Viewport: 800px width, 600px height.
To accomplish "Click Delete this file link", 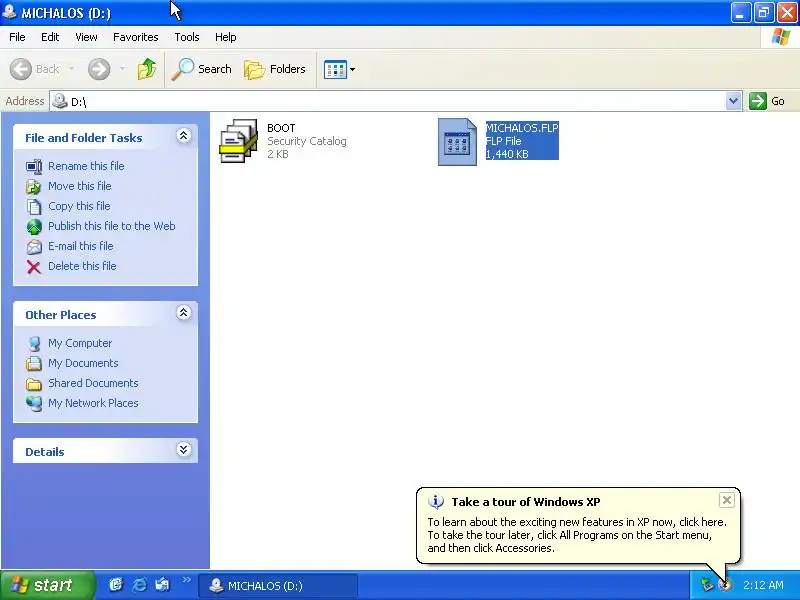I will click(x=82, y=266).
